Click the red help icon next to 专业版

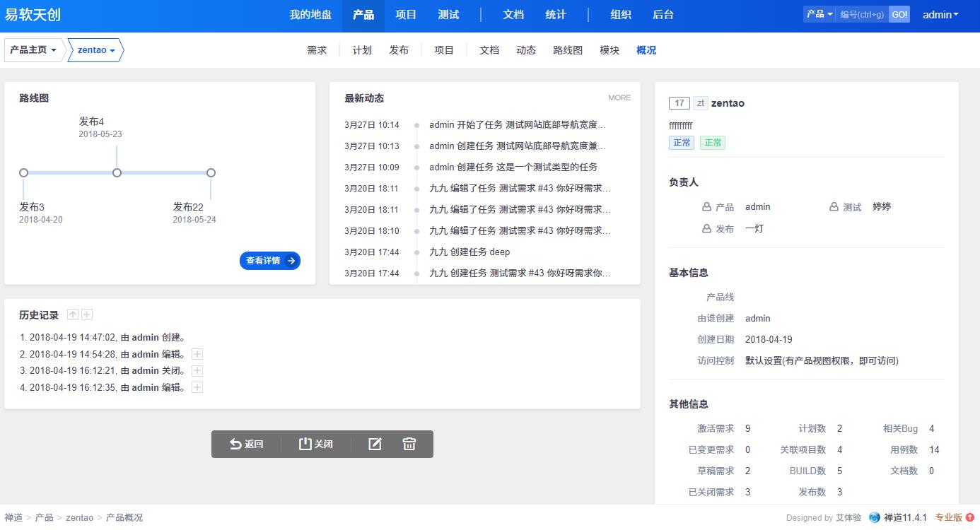[969, 517]
